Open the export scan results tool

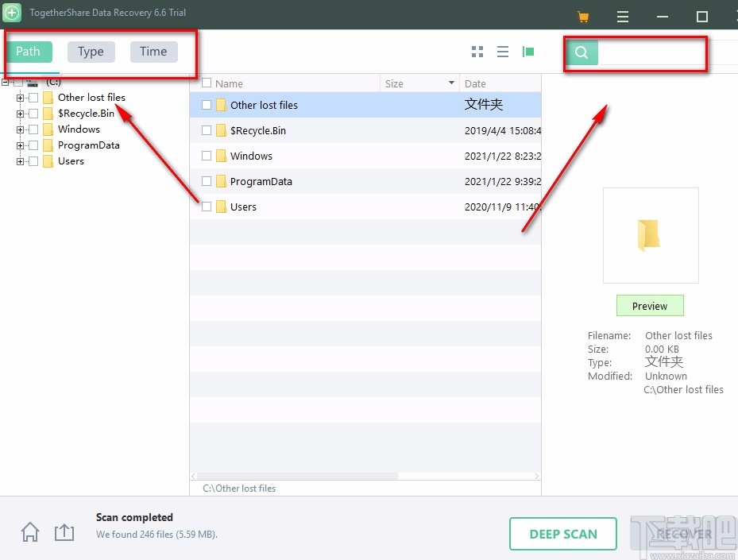64,532
